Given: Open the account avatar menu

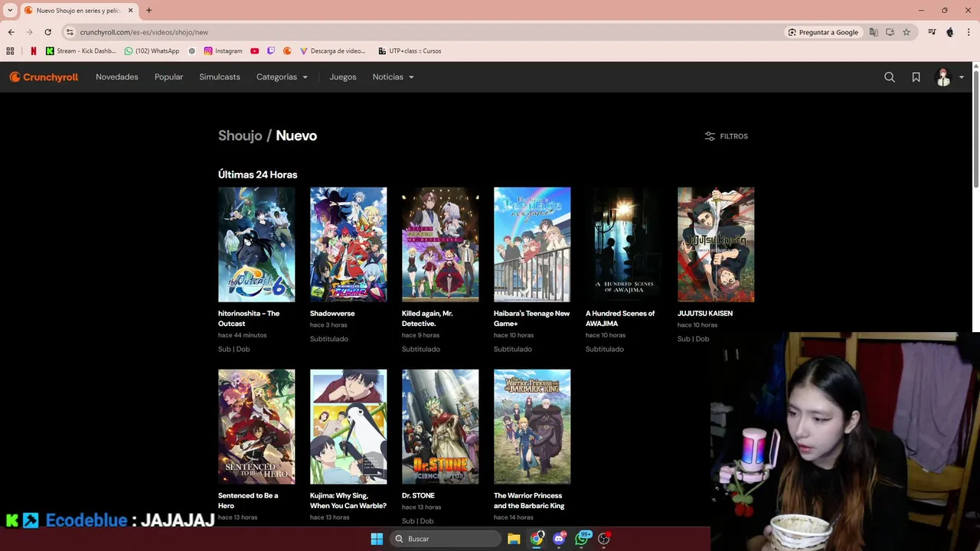Looking at the screenshot, I should tap(949, 77).
